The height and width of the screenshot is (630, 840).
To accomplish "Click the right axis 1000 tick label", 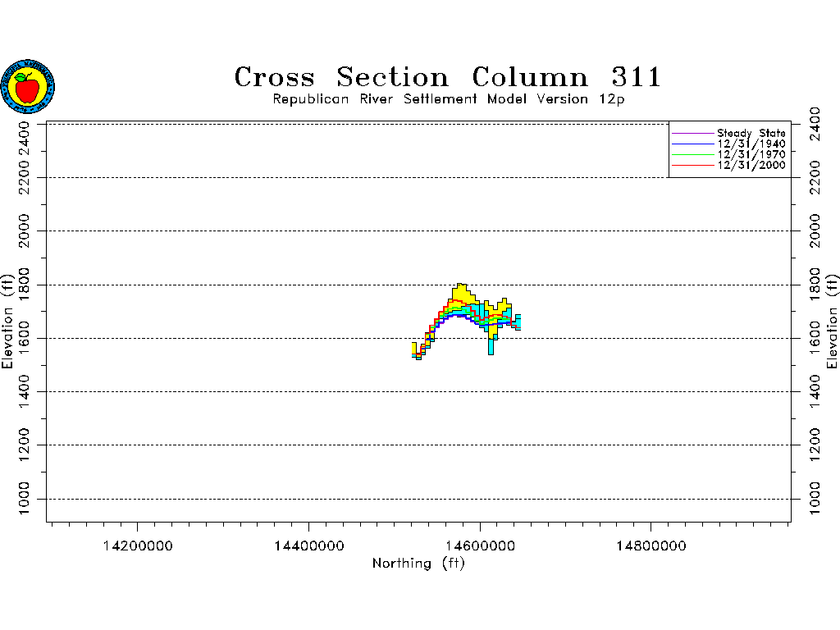I will point(815,498).
